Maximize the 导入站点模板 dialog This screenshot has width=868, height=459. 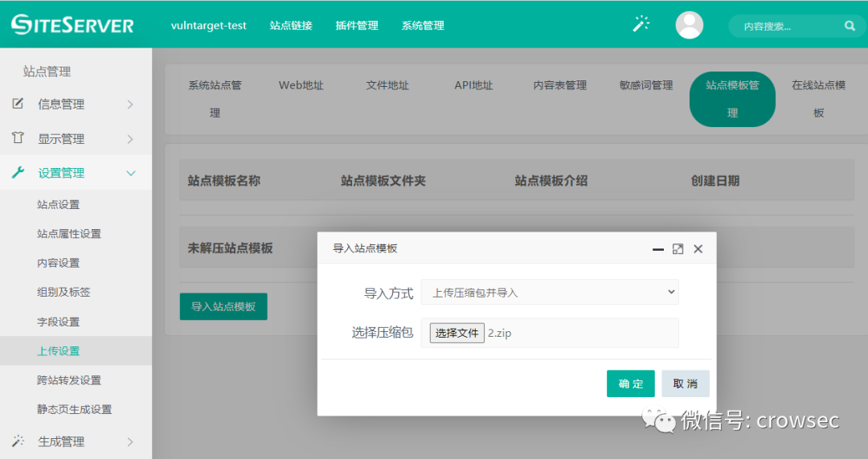tap(678, 249)
